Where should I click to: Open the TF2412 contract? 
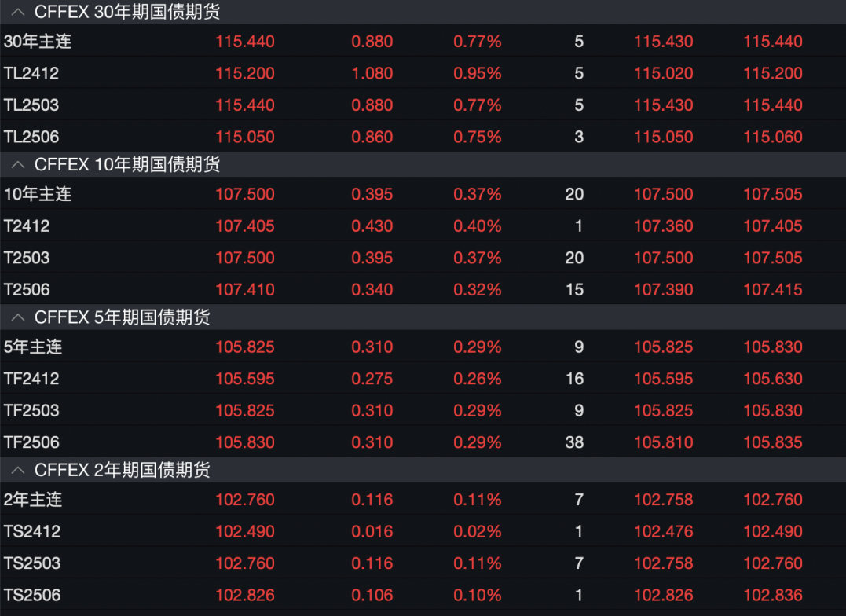(31, 379)
